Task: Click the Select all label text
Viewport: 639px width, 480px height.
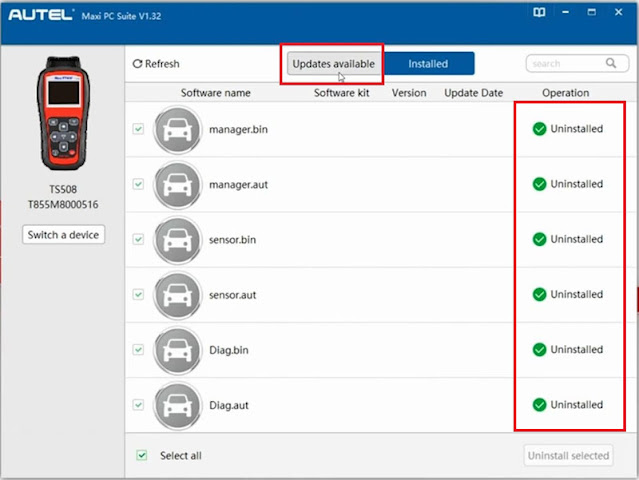Action: pos(181,456)
